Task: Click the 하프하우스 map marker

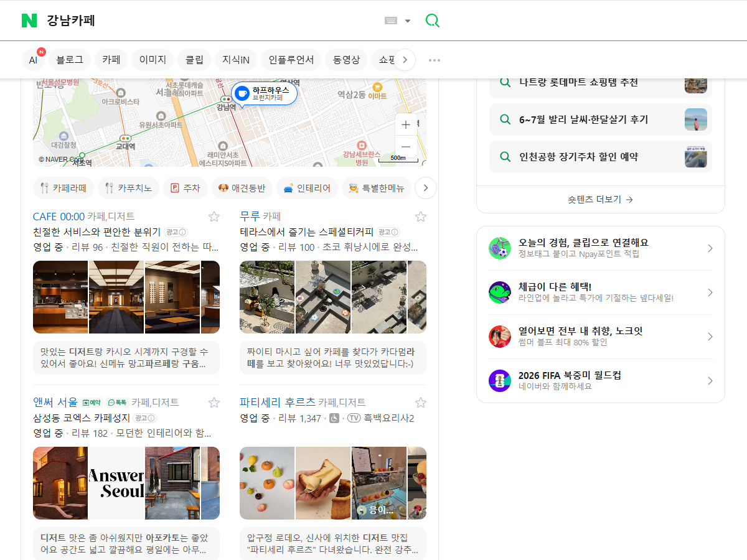Action: click(x=264, y=93)
